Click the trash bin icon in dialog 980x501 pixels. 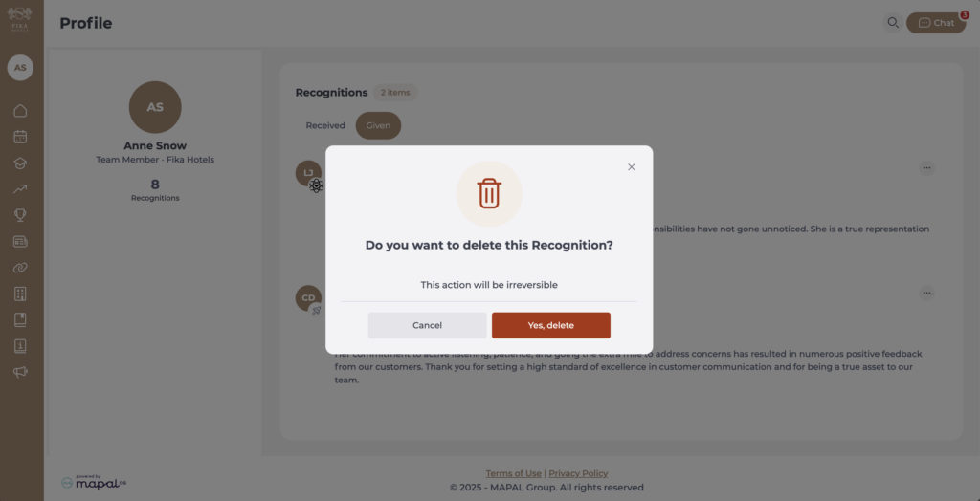point(489,192)
